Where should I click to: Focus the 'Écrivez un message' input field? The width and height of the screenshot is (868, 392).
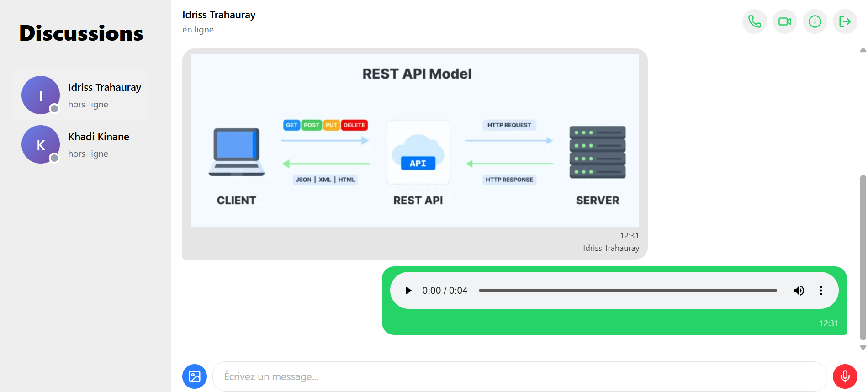tap(519, 376)
